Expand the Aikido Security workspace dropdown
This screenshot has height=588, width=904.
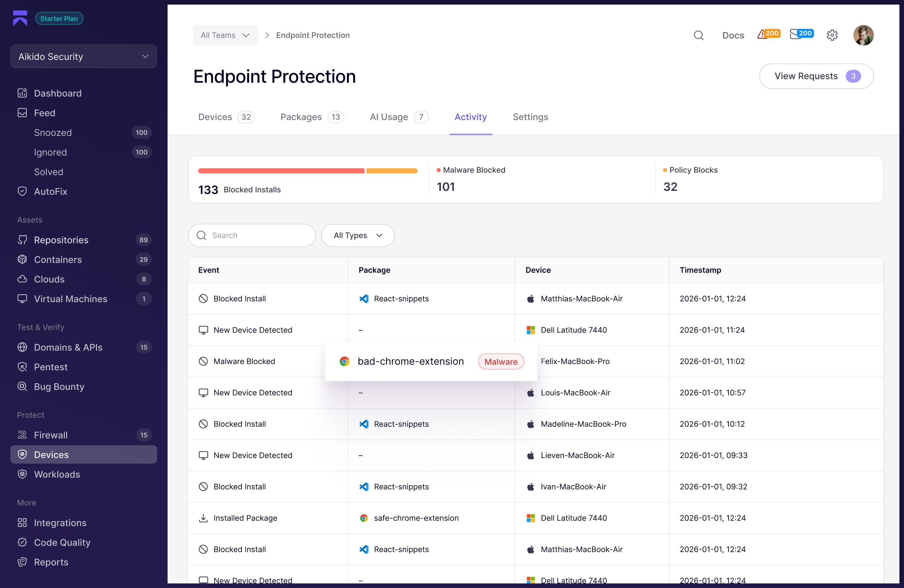coord(83,57)
